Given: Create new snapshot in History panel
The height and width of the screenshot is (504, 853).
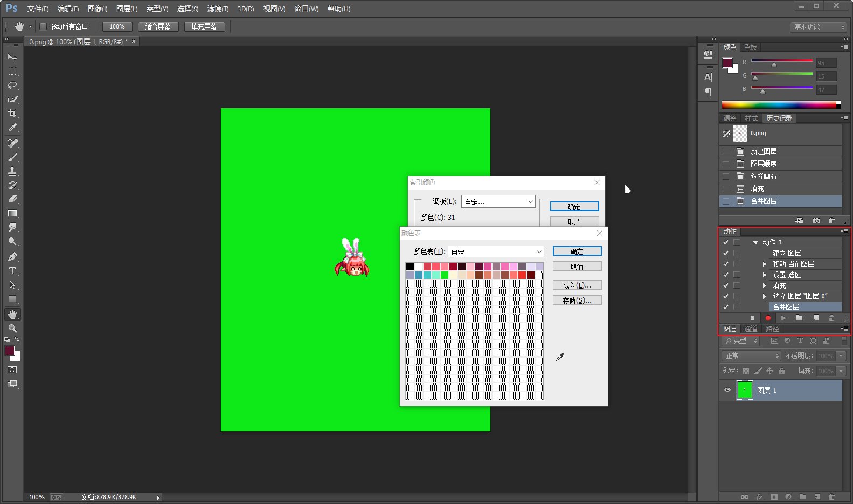Looking at the screenshot, I should [x=816, y=221].
